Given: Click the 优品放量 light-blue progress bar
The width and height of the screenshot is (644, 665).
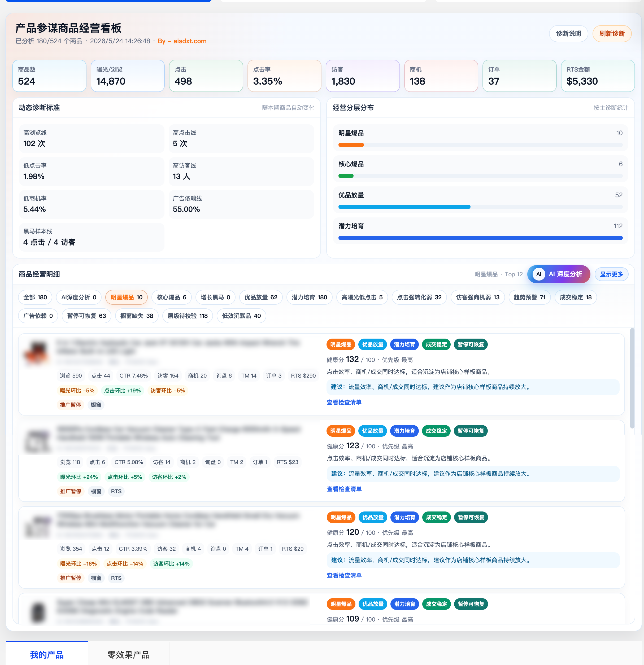Looking at the screenshot, I should [404, 207].
